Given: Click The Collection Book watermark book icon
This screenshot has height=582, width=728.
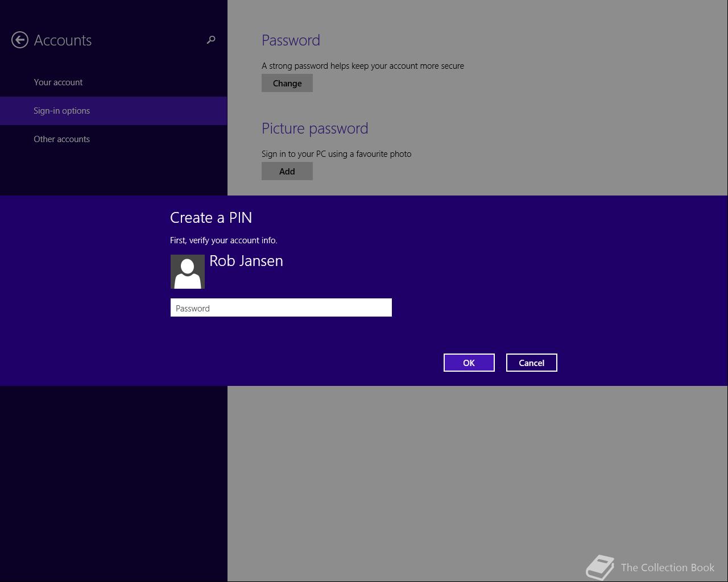Looking at the screenshot, I should [600, 567].
